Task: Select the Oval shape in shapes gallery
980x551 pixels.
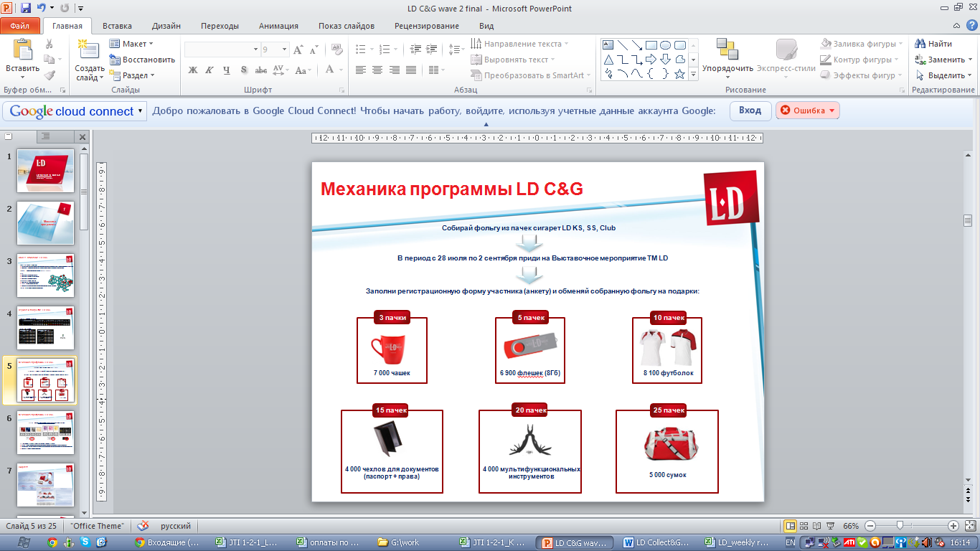Action: (x=665, y=45)
